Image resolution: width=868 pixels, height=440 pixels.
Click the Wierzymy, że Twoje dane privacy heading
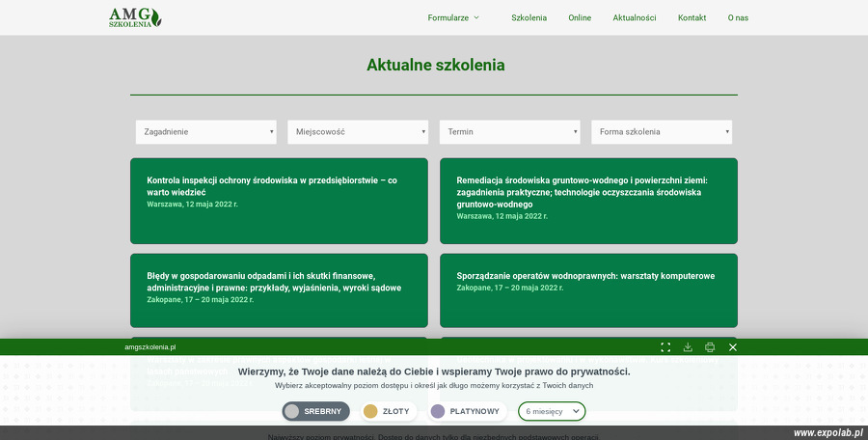(x=434, y=371)
